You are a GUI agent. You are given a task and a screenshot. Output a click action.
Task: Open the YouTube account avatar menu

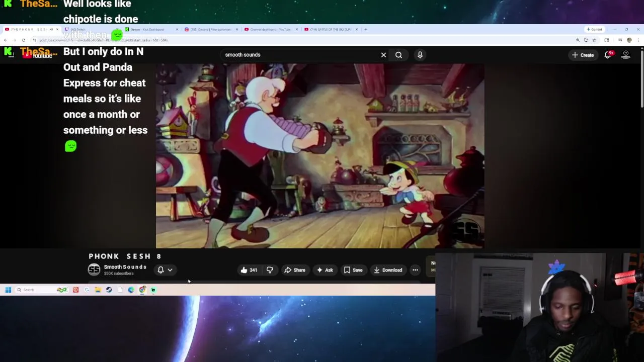(625, 55)
